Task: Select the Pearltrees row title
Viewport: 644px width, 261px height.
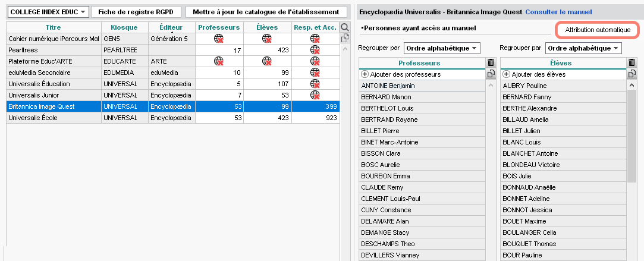Action: pos(23,50)
